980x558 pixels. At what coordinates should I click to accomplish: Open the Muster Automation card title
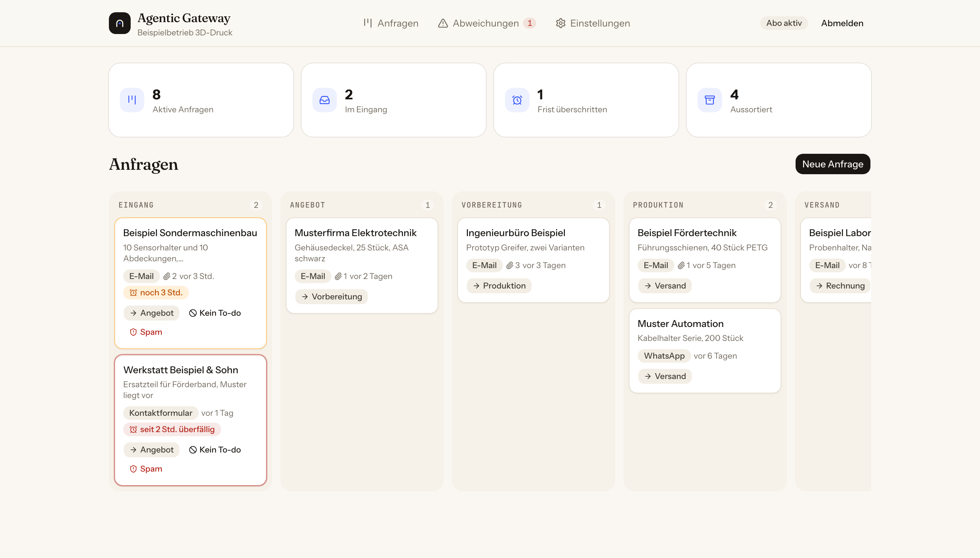point(680,324)
